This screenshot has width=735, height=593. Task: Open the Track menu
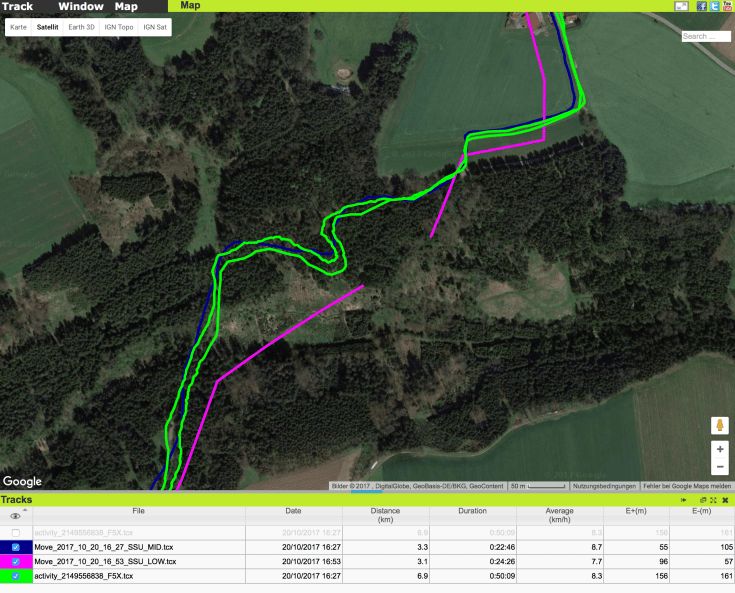tap(17, 6)
